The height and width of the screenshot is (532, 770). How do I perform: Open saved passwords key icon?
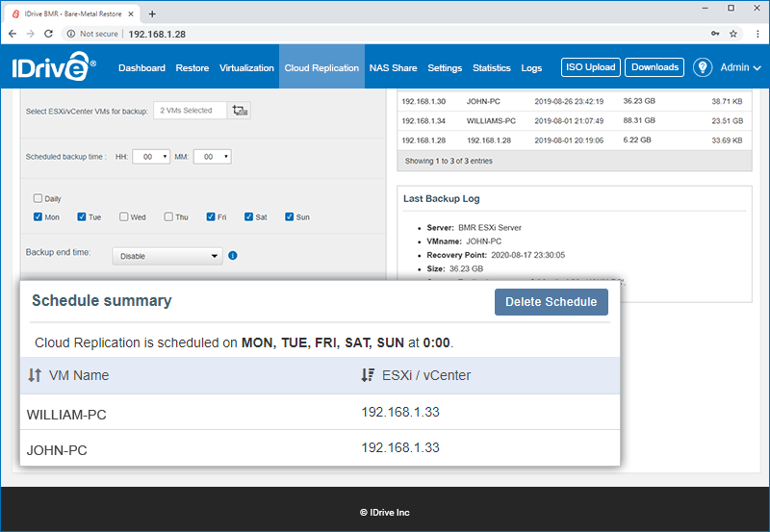(715, 34)
